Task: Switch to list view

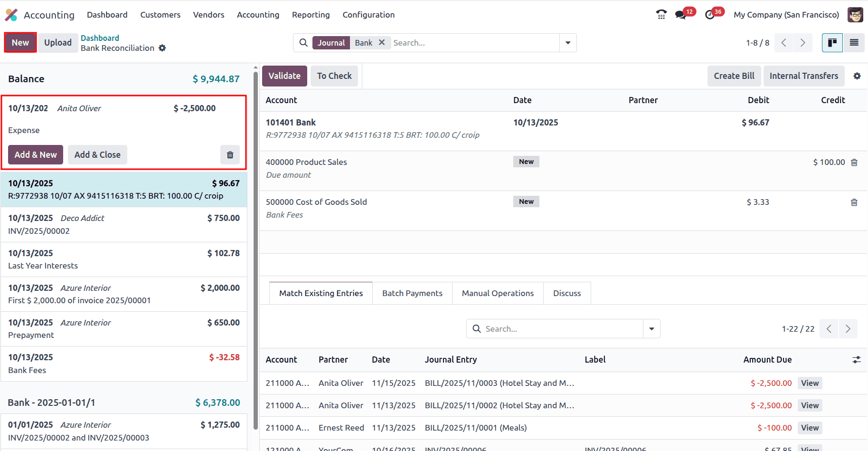Action: pos(854,43)
